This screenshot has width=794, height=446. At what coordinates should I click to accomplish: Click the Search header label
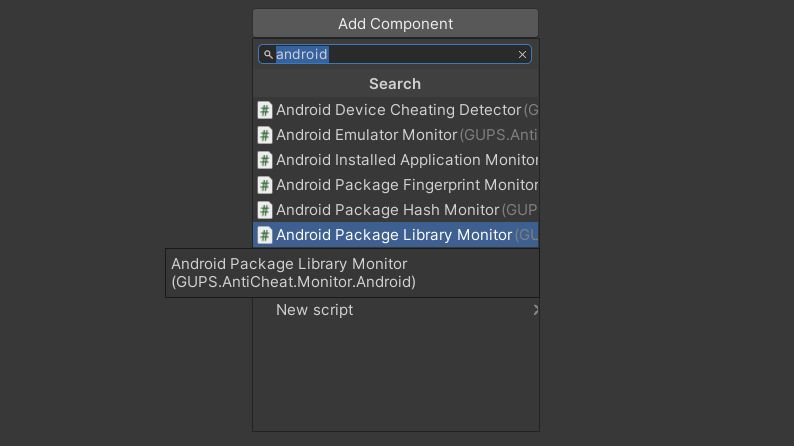pos(395,84)
